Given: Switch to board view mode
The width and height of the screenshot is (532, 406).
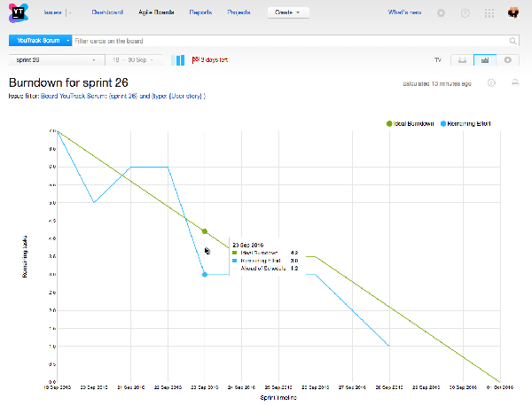Looking at the screenshot, I should [461, 60].
